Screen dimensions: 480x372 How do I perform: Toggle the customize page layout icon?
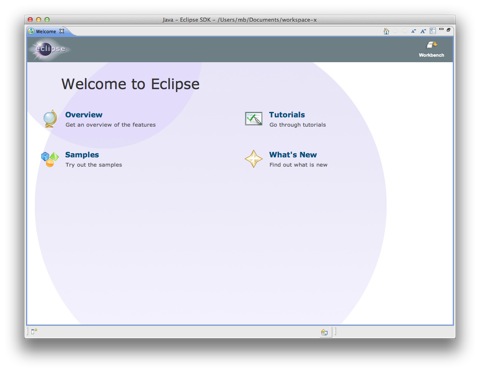(x=433, y=31)
